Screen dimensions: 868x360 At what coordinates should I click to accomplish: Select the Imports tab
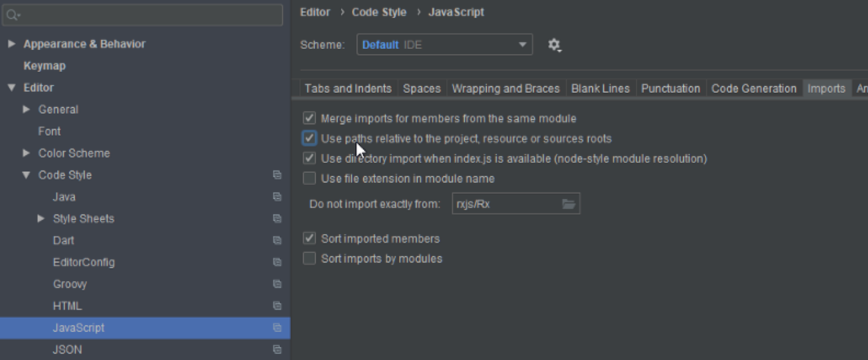(x=826, y=88)
